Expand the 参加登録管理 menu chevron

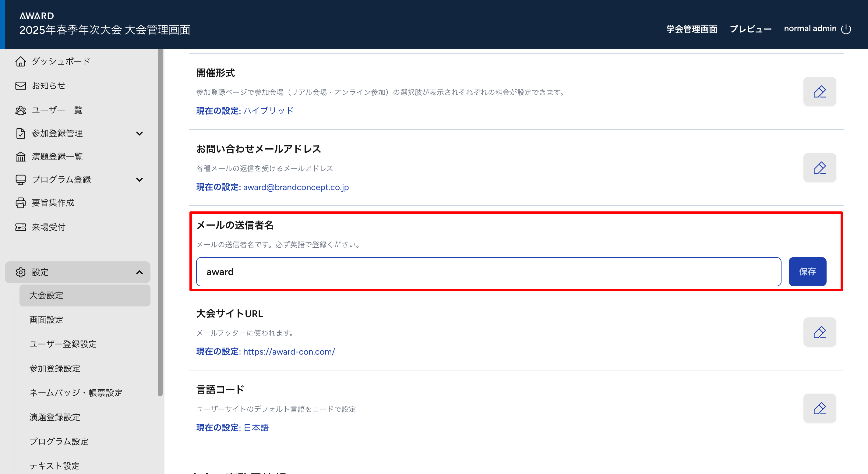click(x=139, y=133)
